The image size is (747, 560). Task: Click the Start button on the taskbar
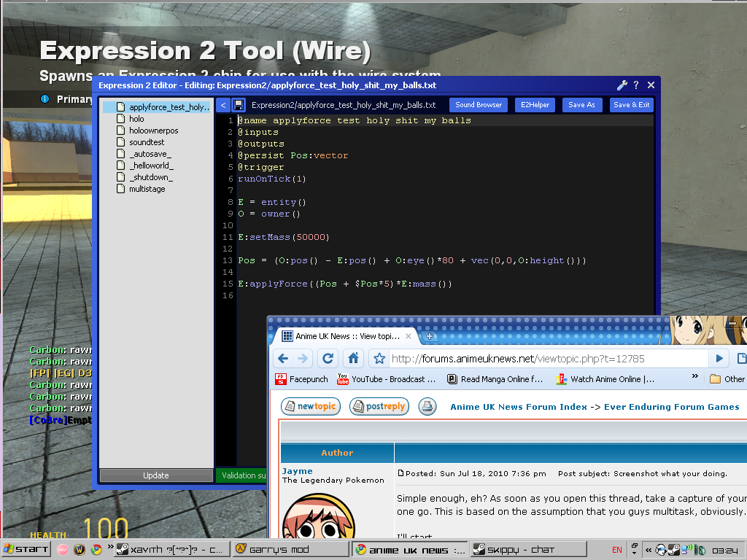pyautogui.click(x=26, y=550)
